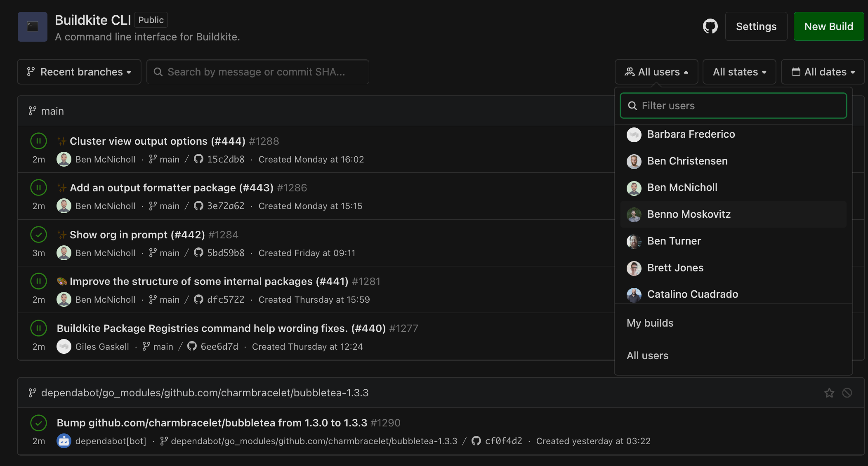The width and height of the screenshot is (868, 466).
Task: Choose My builds in users menu
Action: tap(650, 323)
